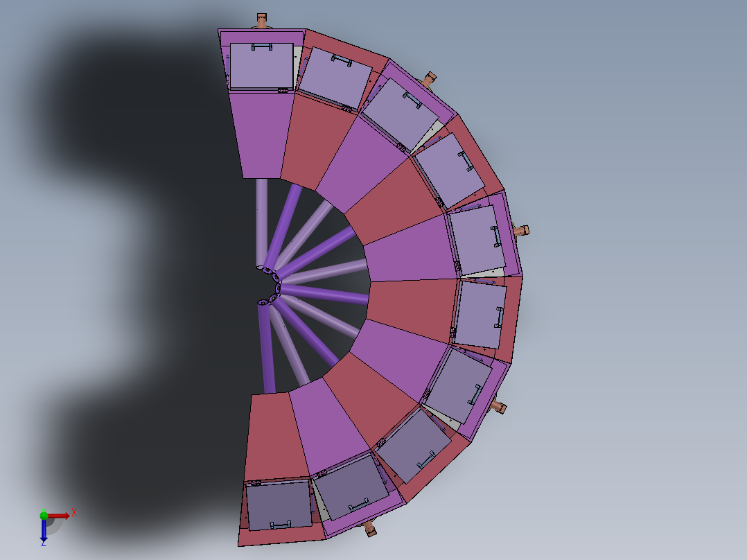This screenshot has height=560, width=747.
Task: Click the blue Z axis arrow of the orientation triad
Action: pyautogui.click(x=44, y=530)
